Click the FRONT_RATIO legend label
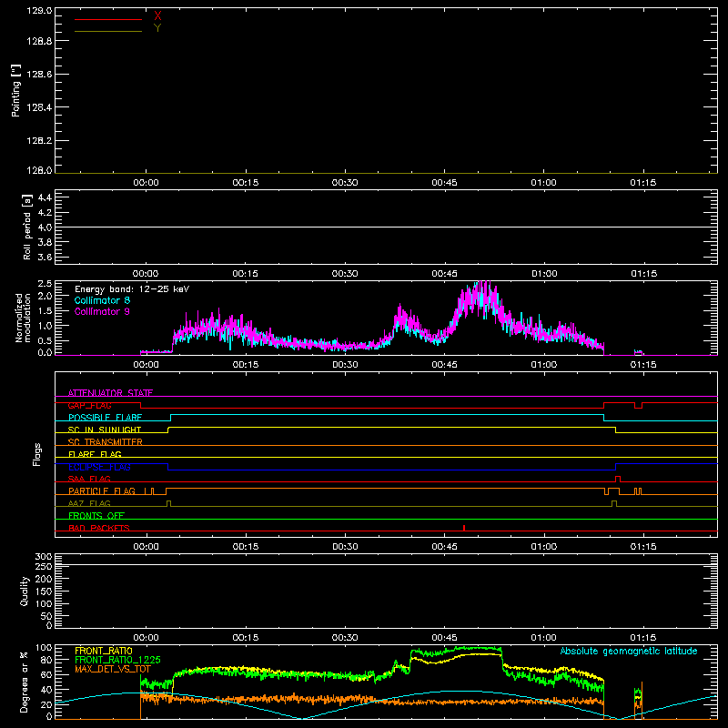The height and width of the screenshot is (728, 728). click(x=104, y=651)
